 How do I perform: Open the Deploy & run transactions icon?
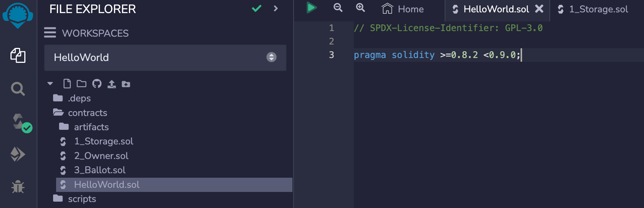tap(18, 154)
